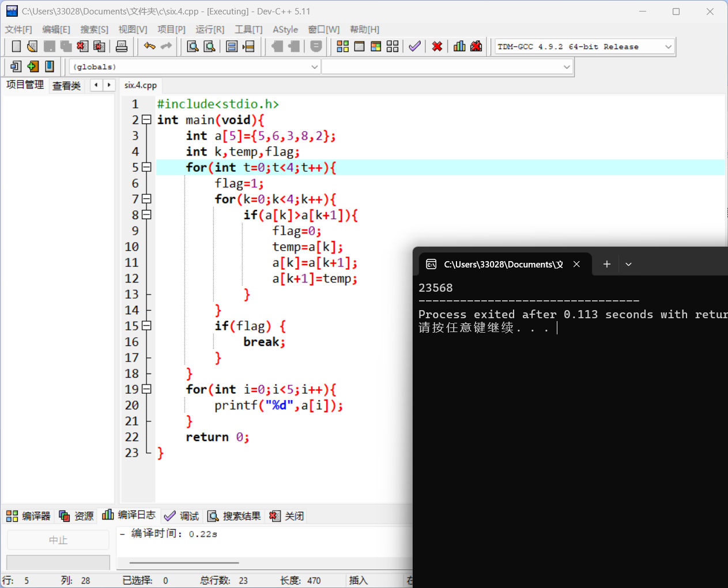Open the 视图[V] menu
Image resolution: width=728 pixels, height=588 pixels.
coord(133,29)
